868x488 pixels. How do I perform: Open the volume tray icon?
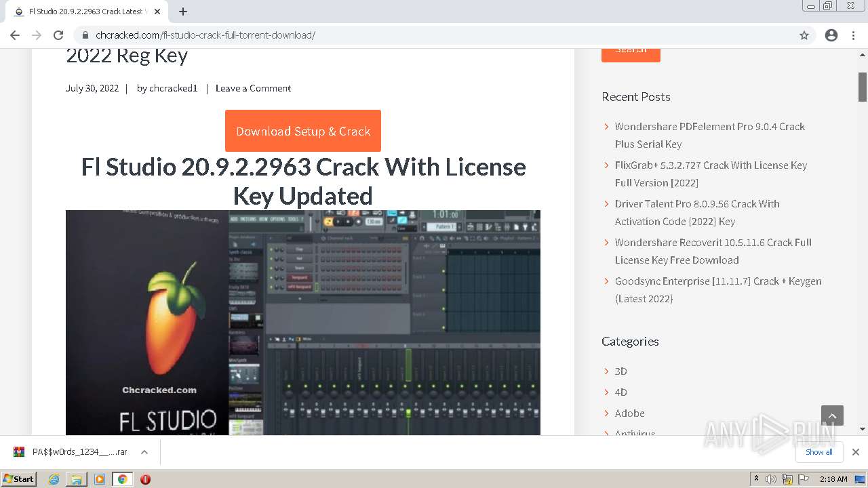point(771,479)
